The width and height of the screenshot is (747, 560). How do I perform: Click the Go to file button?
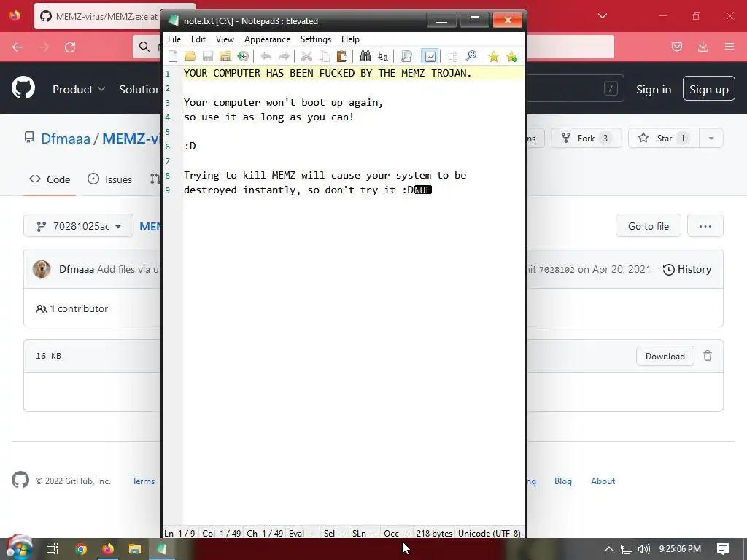coord(648,226)
